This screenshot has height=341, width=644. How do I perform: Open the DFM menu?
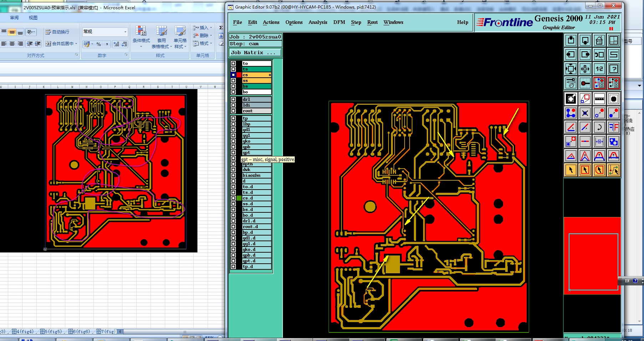click(339, 22)
